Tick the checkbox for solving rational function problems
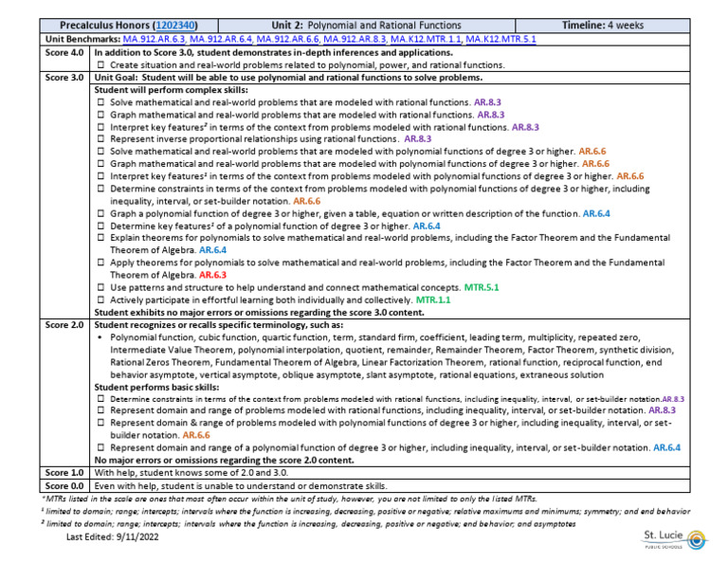This screenshot has width=728, height=563. click(100, 102)
